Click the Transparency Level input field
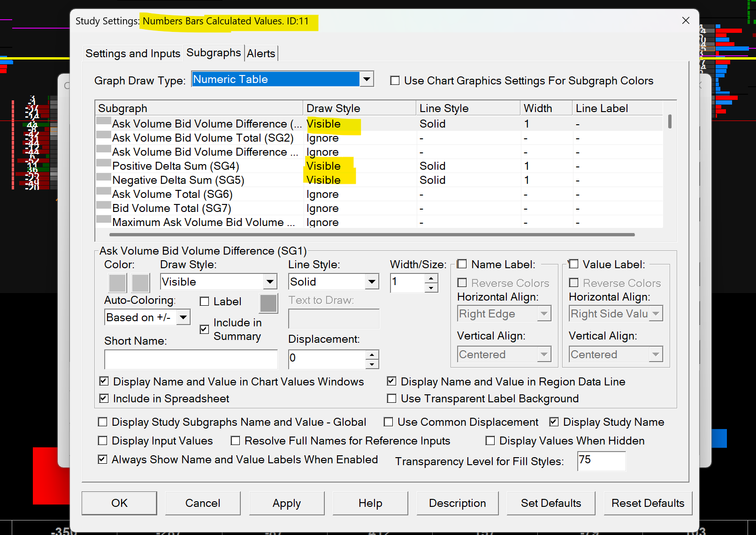Image resolution: width=756 pixels, height=535 pixels. pos(601,461)
